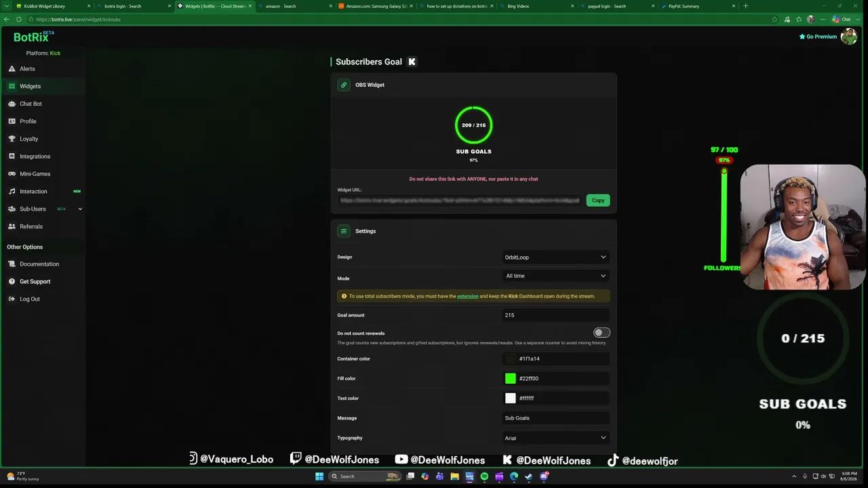Click the "Platform: Kick" label
Screen dimensions: 868x488
(x=43, y=53)
